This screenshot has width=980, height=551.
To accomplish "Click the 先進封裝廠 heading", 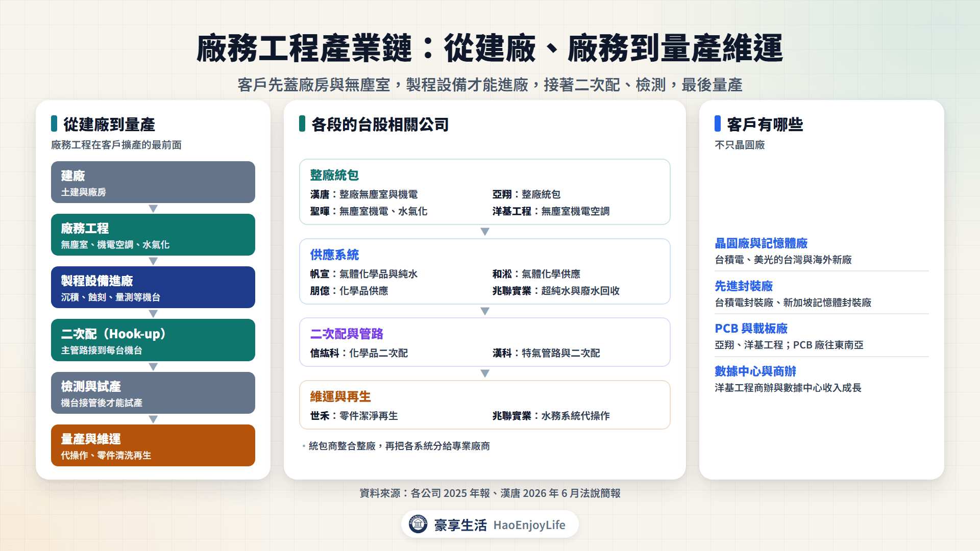I will click(x=744, y=286).
